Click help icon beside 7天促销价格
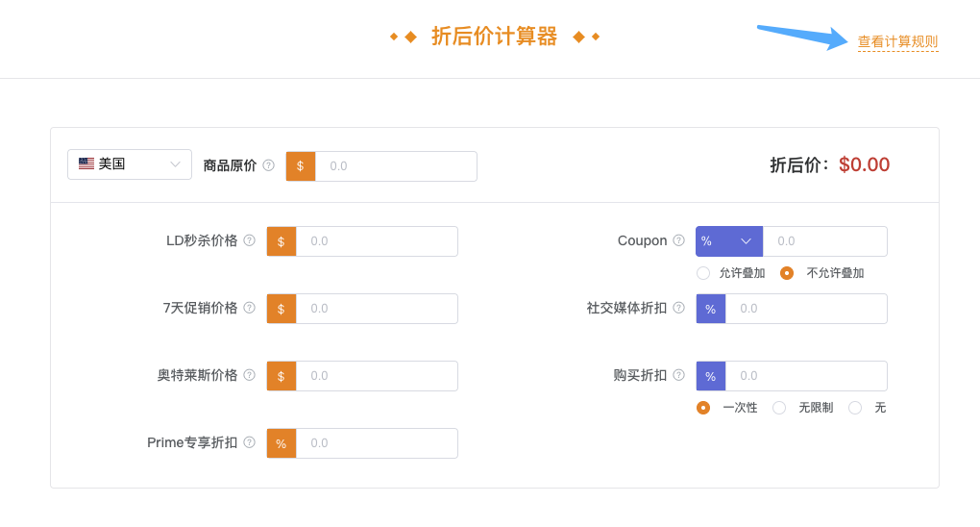Screen dimensions: 980x527 coord(250,308)
